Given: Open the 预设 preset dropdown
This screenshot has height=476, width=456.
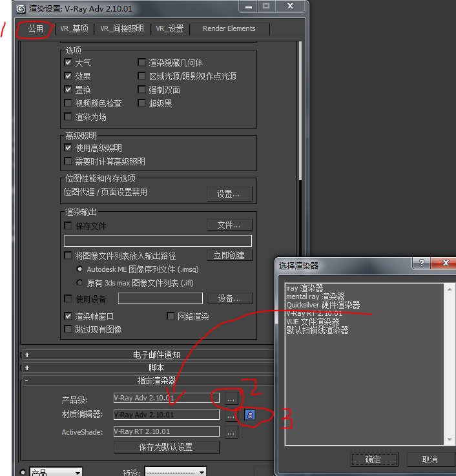Looking at the screenshot, I should tap(175, 472).
